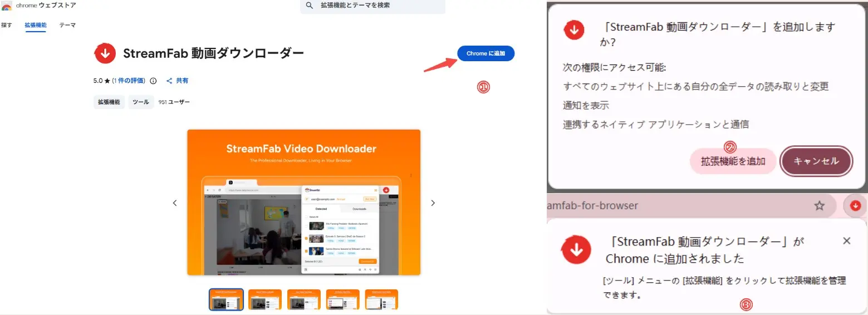Close the added-to-Chrome notification with X

[x=847, y=241]
